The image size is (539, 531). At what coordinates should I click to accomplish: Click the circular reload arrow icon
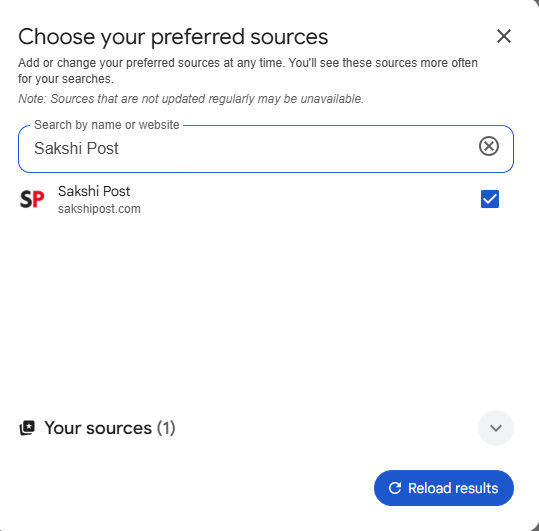coord(395,488)
